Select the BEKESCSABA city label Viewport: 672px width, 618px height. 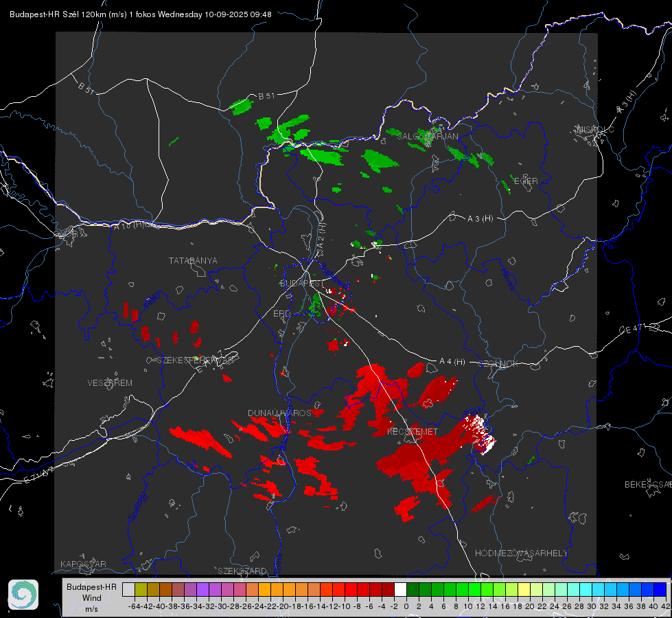(648, 484)
